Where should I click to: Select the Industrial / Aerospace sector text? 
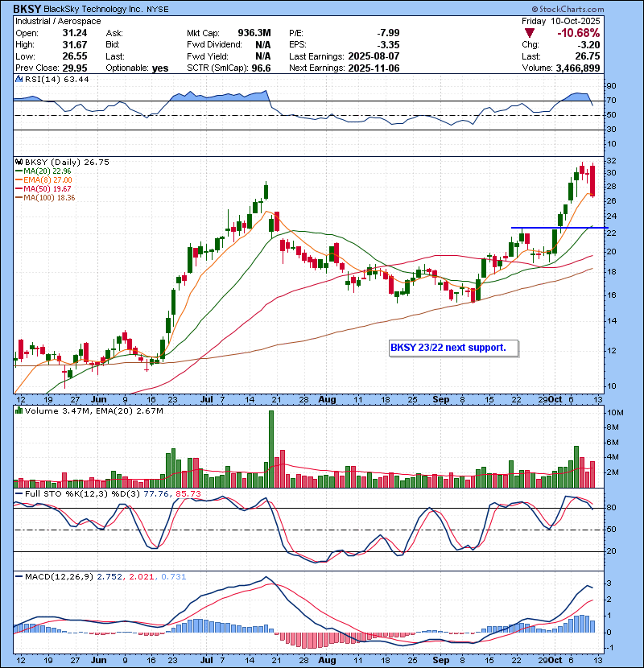coord(58,21)
